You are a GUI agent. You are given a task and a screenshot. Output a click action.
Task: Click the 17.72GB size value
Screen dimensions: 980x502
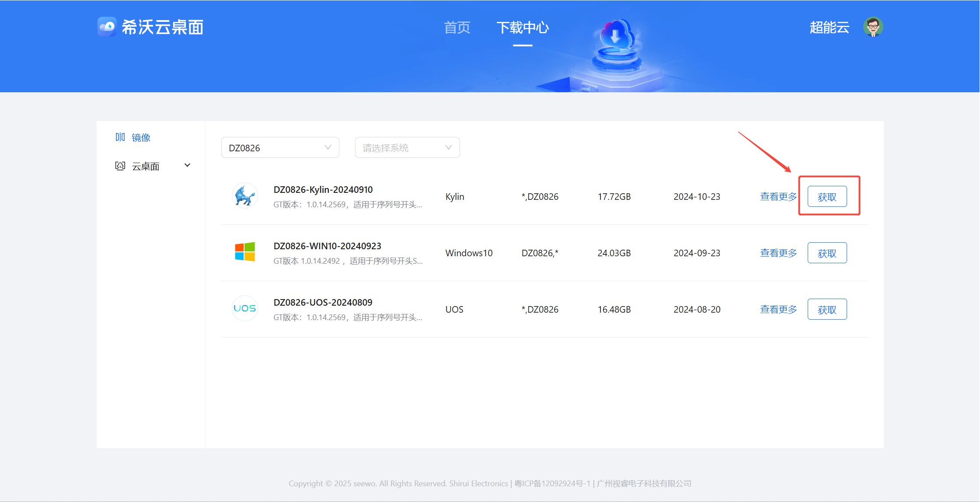pos(614,197)
